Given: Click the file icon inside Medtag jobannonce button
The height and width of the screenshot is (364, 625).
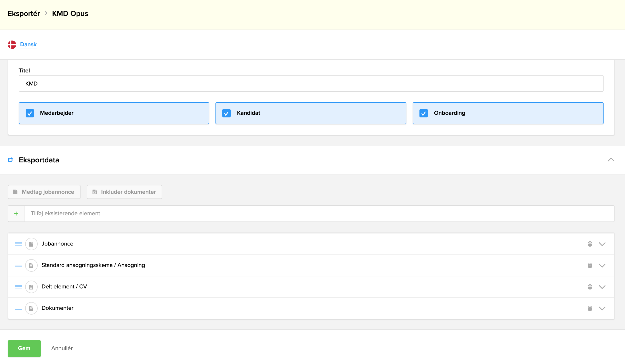Looking at the screenshot, I should (16, 192).
